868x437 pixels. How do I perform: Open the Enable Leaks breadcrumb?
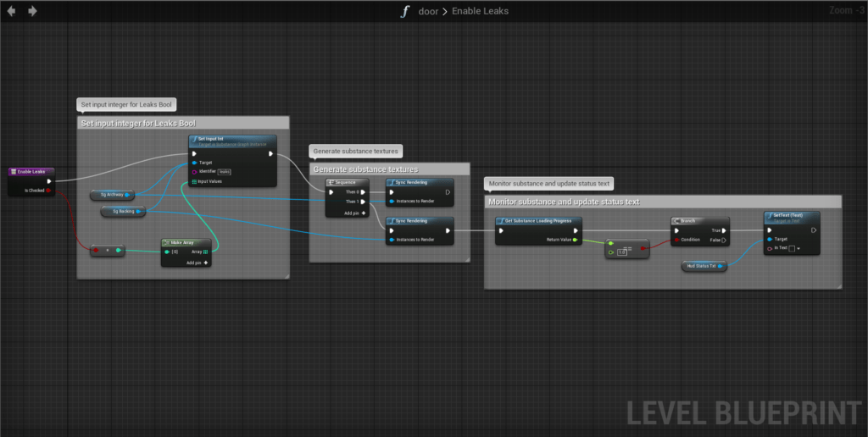point(480,11)
